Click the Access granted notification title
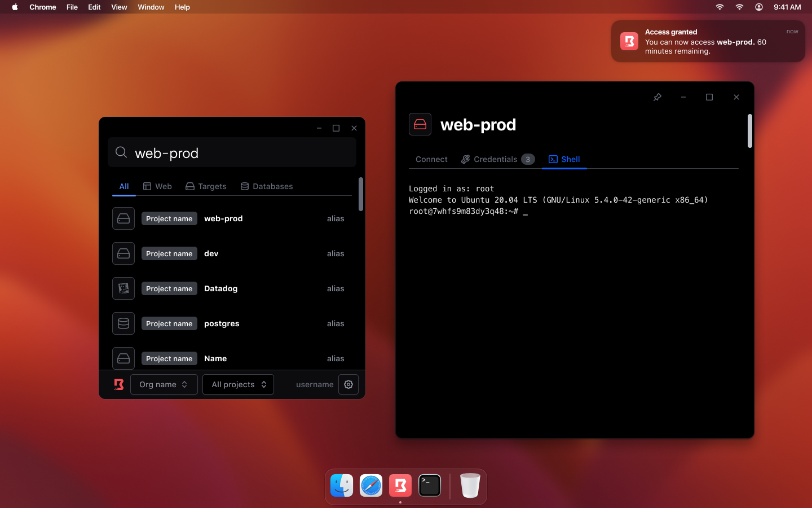 tap(671, 32)
